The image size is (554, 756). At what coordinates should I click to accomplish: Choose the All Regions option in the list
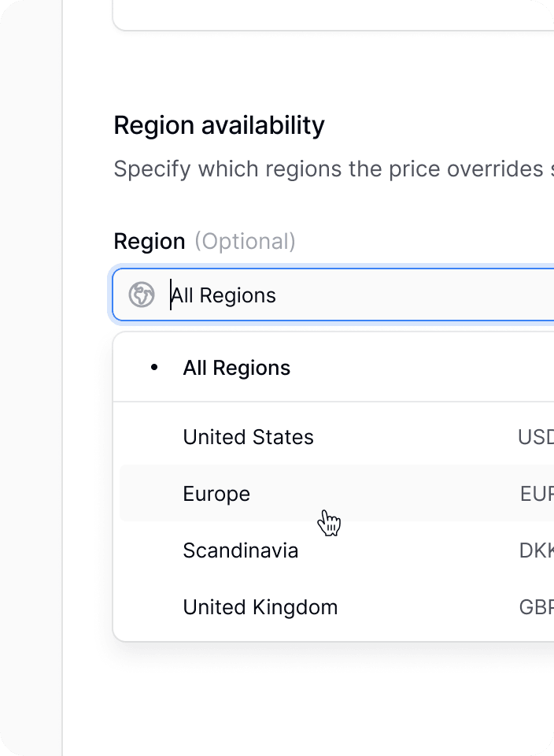coord(236,367)
